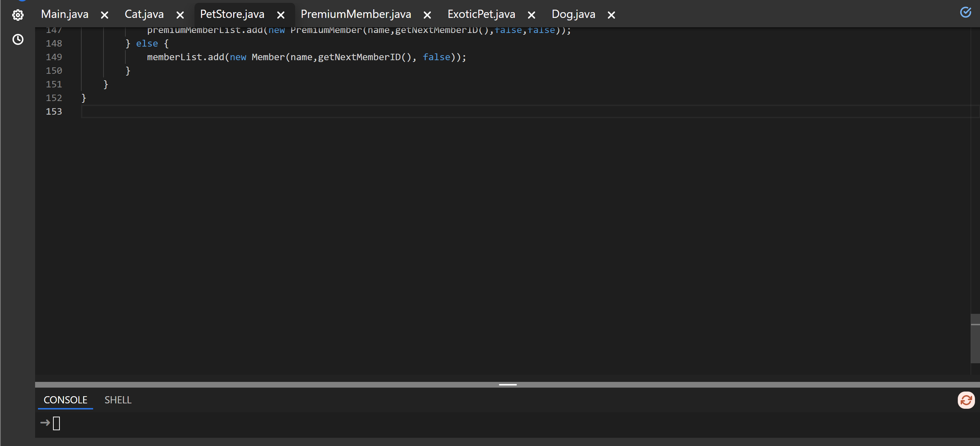
Task: Close the Dog.java tab
Action: (611, 15)
